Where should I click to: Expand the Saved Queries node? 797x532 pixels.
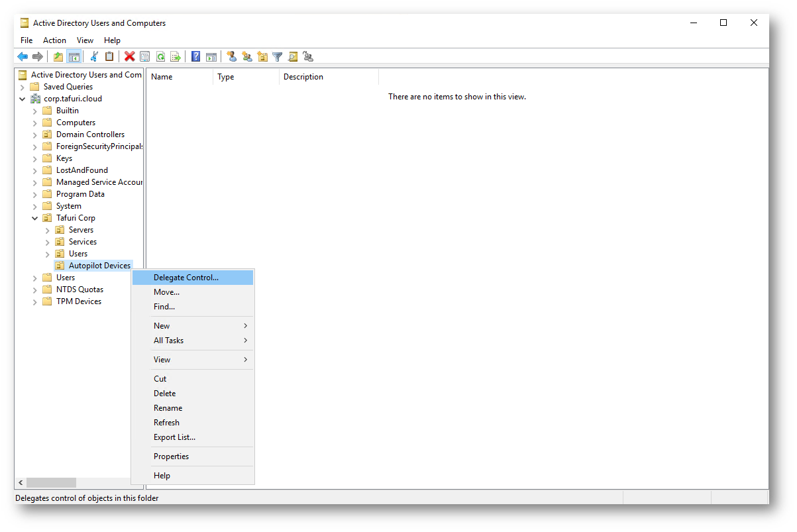[23, 87]
